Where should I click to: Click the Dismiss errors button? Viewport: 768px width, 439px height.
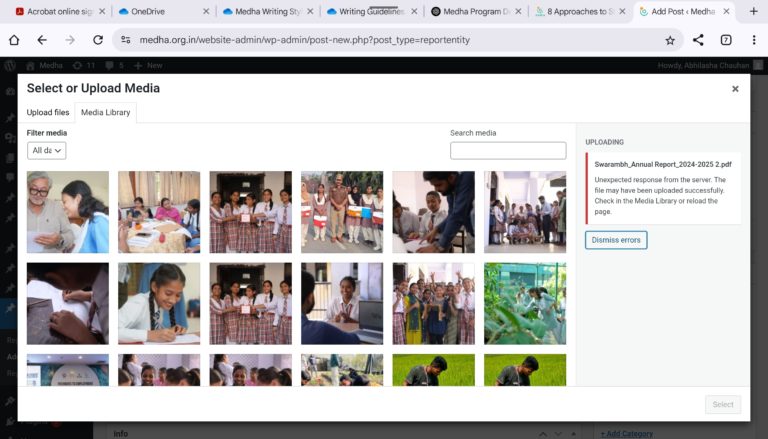tap(616, 240)
